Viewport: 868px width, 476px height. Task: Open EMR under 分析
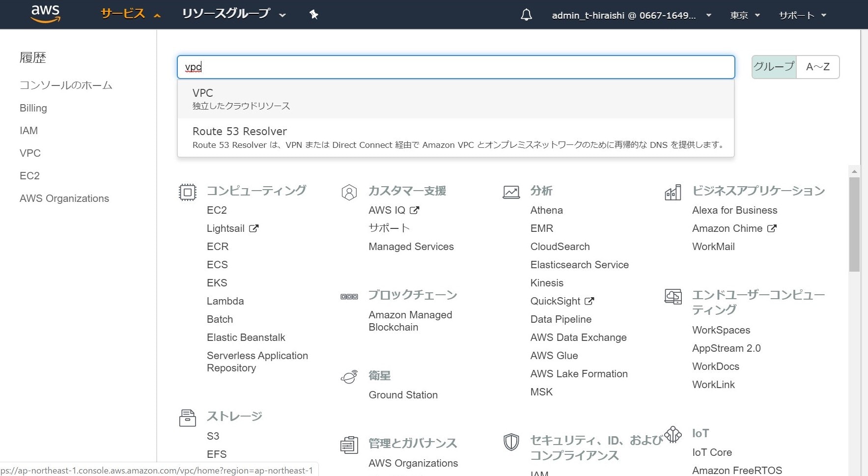click(542, 228)
